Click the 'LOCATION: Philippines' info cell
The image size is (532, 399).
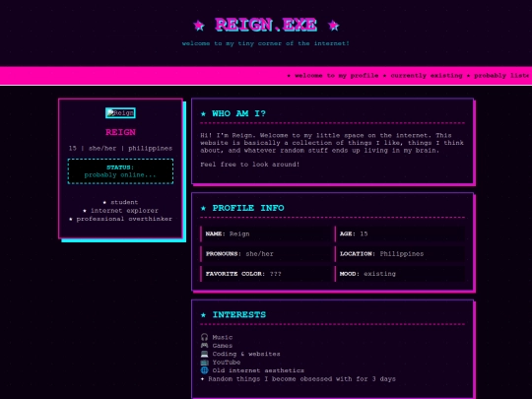click(x=400, y=254)
